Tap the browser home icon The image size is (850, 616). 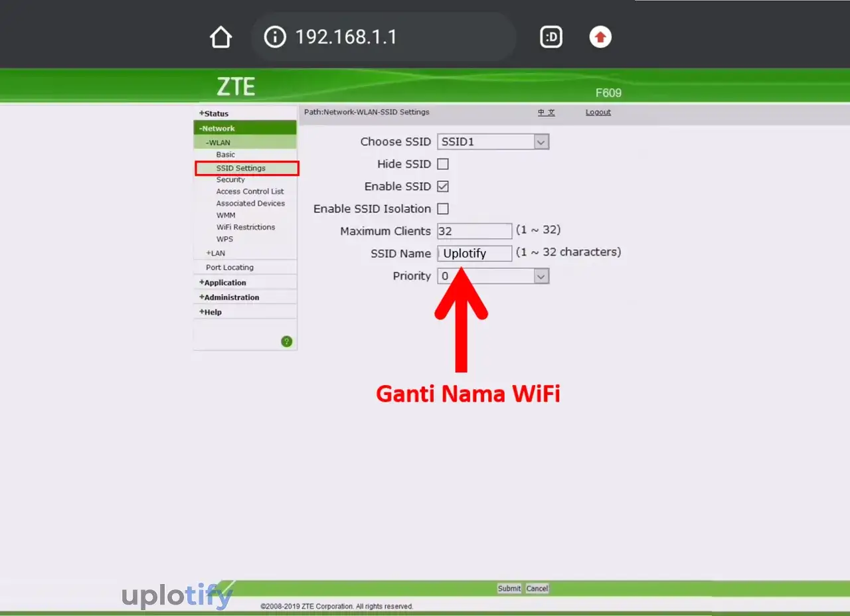coord(221,37)
